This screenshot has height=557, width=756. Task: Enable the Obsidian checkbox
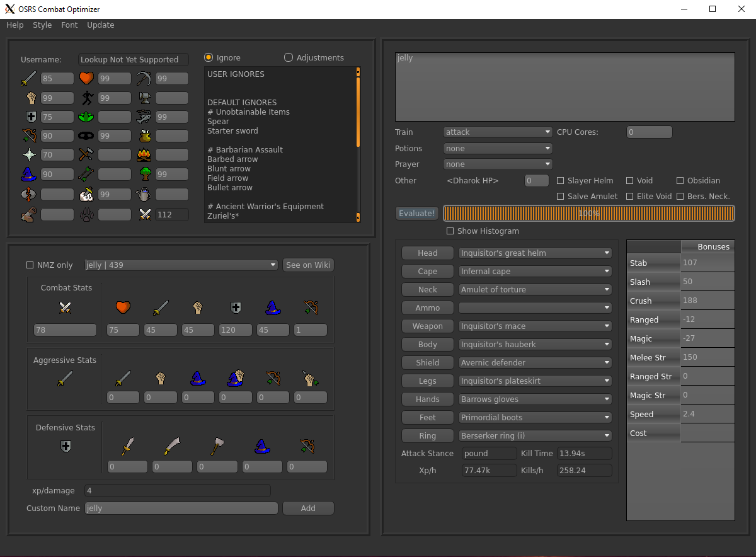point(680,181)
